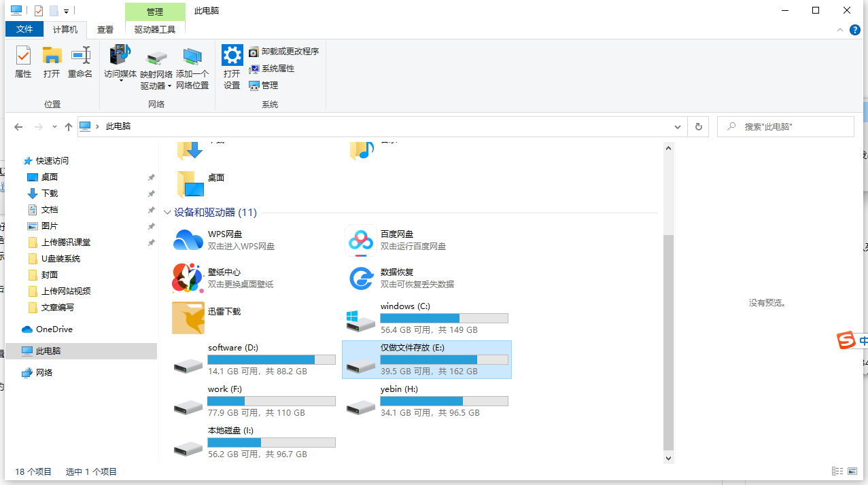The height and width of the screenshot is (485, 868).
Task: Open the Quick Access Toolbar customize dropdown
Action: pyautogui.click(x=65, y=11)
